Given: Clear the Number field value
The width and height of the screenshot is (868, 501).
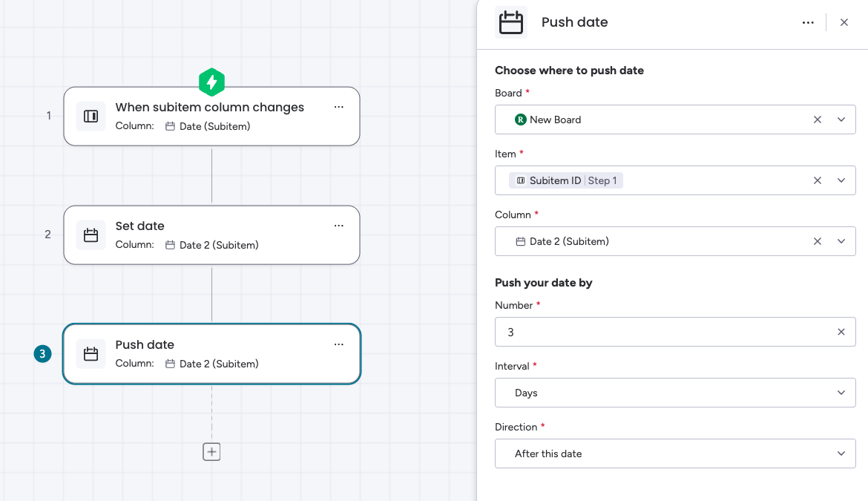Looking at the screenshot, I should coord(841,332).
